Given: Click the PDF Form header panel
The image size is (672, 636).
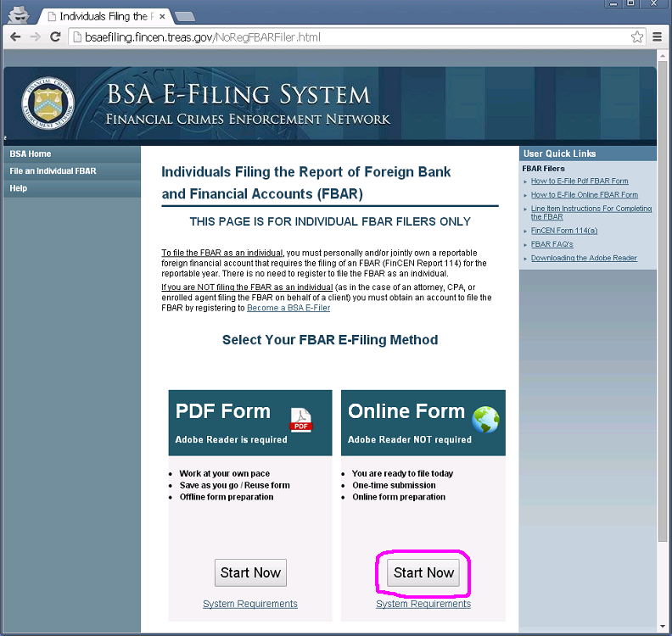Looking at the screenshot, I should click(250, 422).
